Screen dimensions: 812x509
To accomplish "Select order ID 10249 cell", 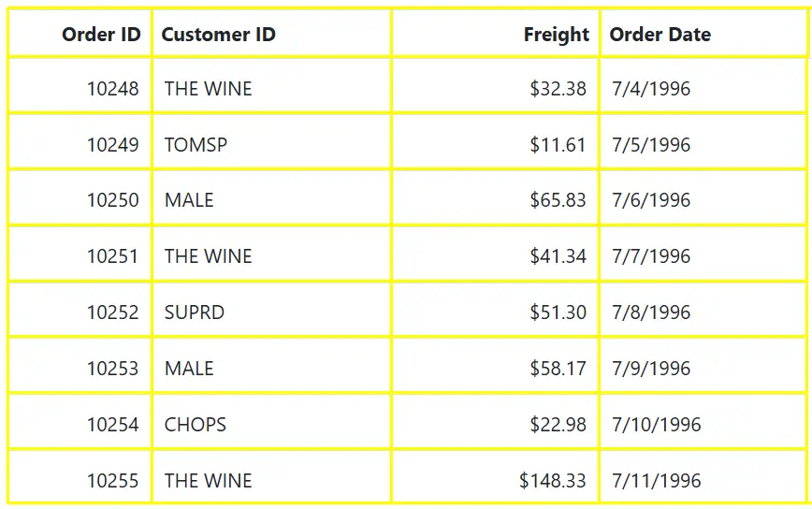I will click(112, 145).
